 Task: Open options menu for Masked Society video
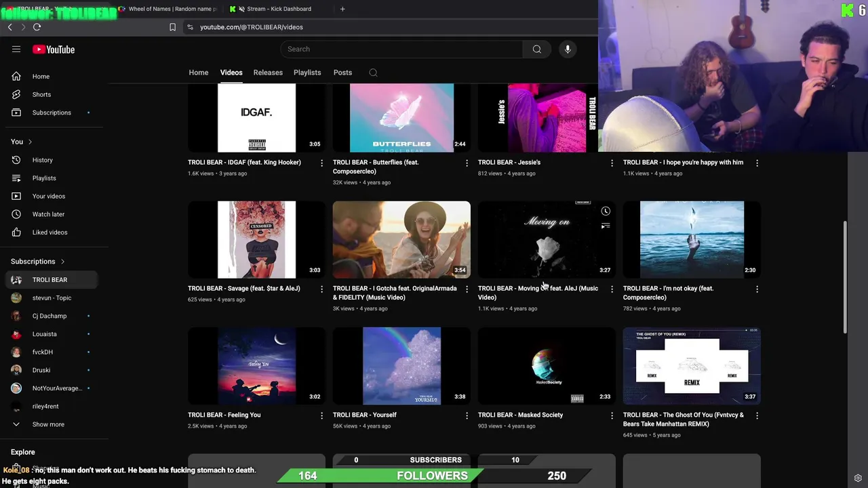(612, 415)
